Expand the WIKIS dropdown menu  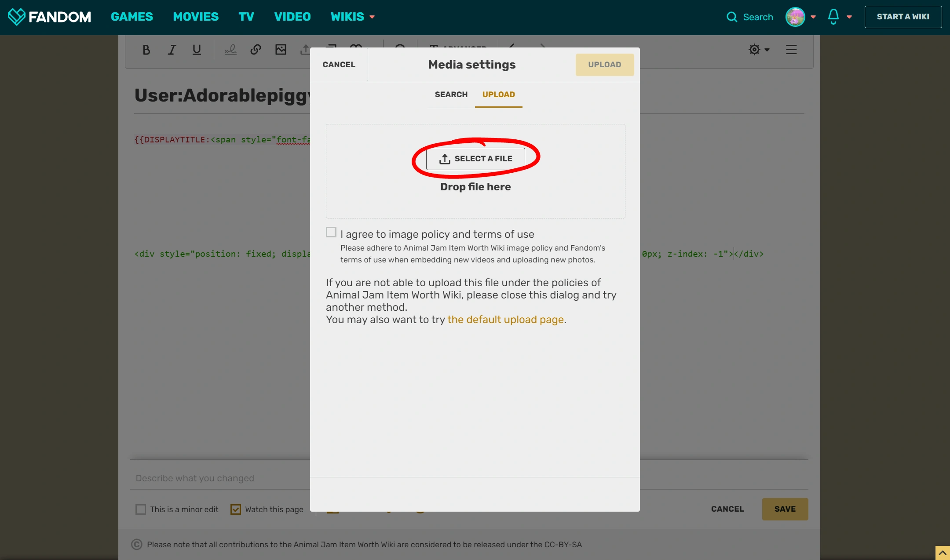[352, 17]
